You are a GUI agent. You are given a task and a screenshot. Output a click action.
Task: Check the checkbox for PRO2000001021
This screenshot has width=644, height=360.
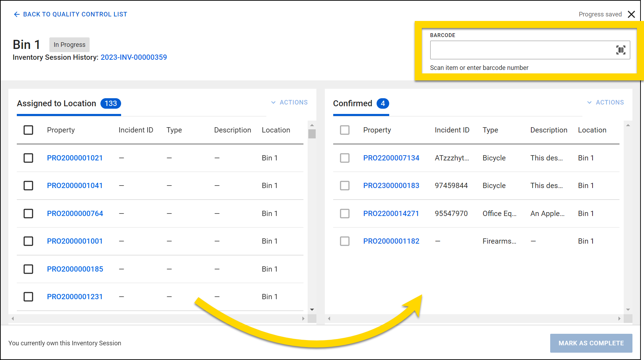tap(28, 158)
